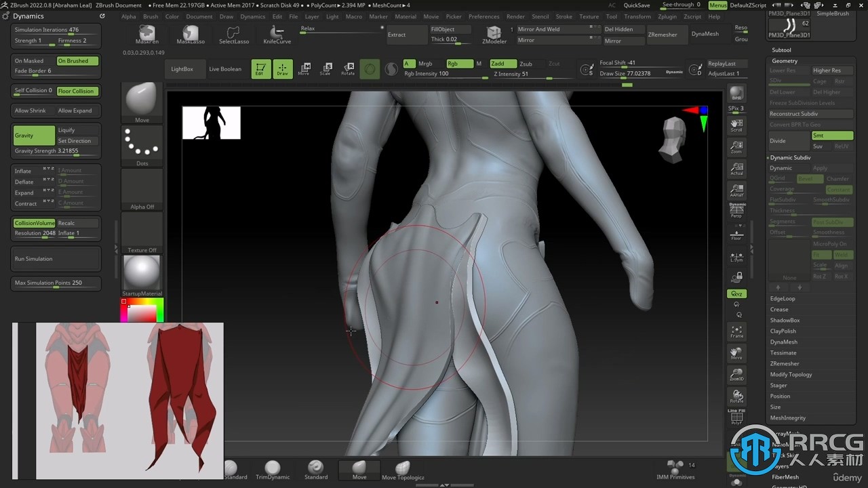This screenshot has width=868, height=488.
Task: Toggle the Floor grid icon
Action: coord(736,235)
